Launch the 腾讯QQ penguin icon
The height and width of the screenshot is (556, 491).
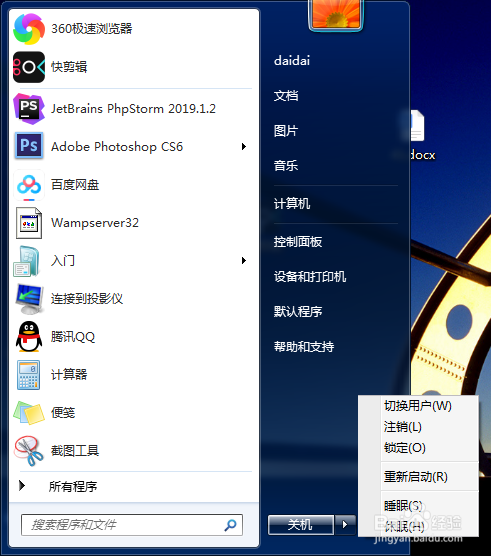pyautogui.click(x=29, y=337)
